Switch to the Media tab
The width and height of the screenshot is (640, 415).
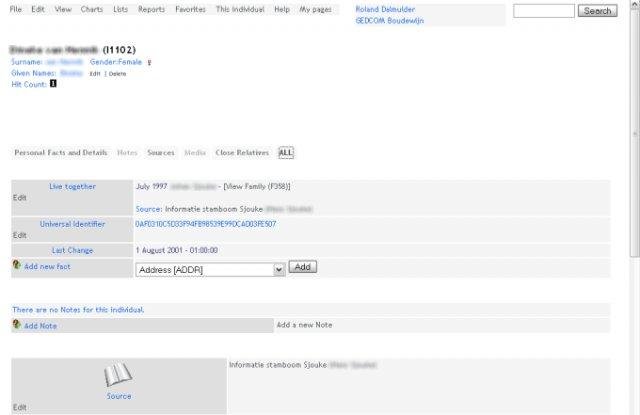(195, 153)
